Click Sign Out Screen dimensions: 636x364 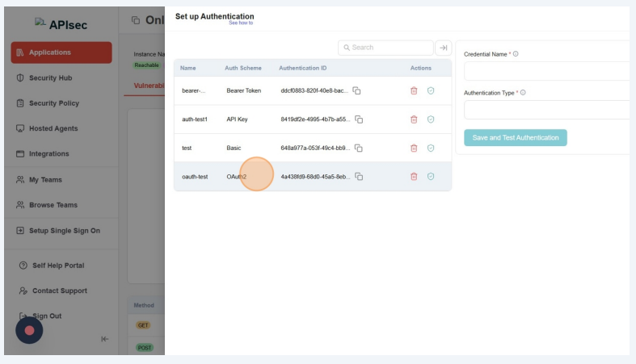(x=47, y=316)
